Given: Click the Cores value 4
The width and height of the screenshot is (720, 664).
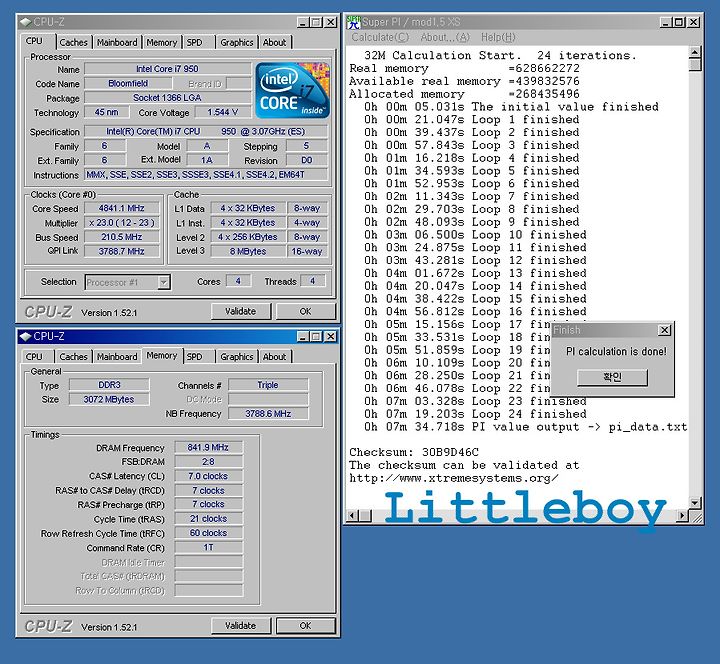Looking at the screenshot, I should point(238,281).
